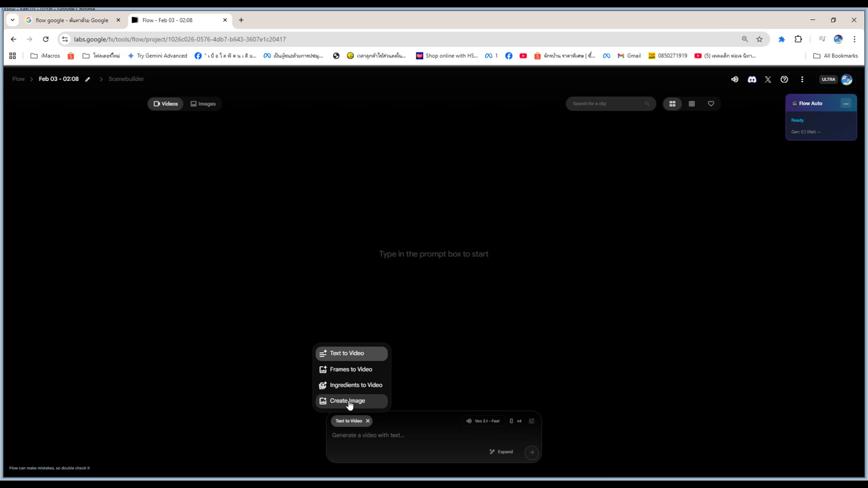The height and width of the screenshot is (488, 868).
Task: Visit Flow's X (Twitter) page icon
Action: click(x=768, y=79)
